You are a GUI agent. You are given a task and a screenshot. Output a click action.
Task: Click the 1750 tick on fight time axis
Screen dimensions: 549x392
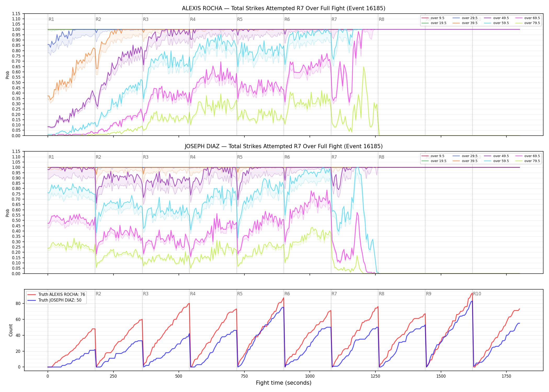tap(506, 376)
